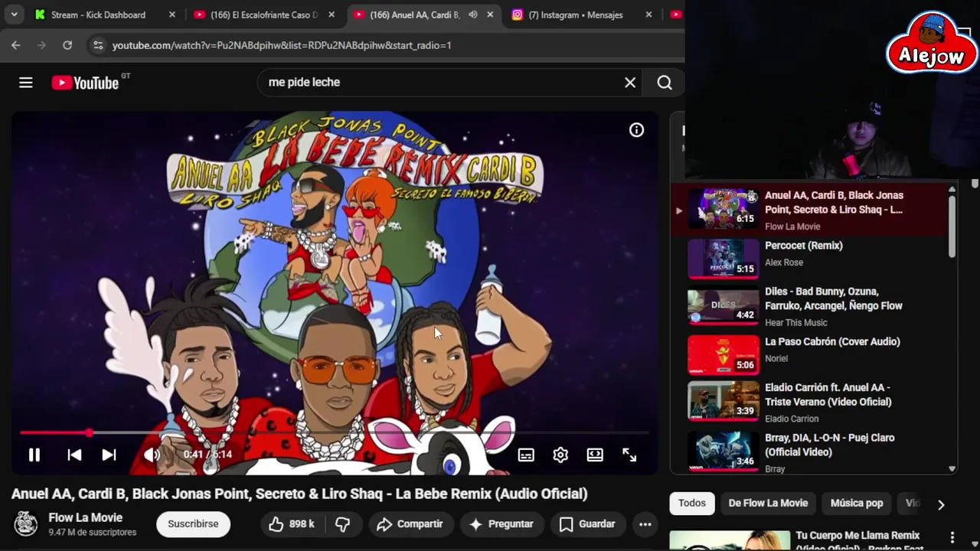Click the Alejow stream logo overlay
This screenshot has height=551, width=980.
932,44
